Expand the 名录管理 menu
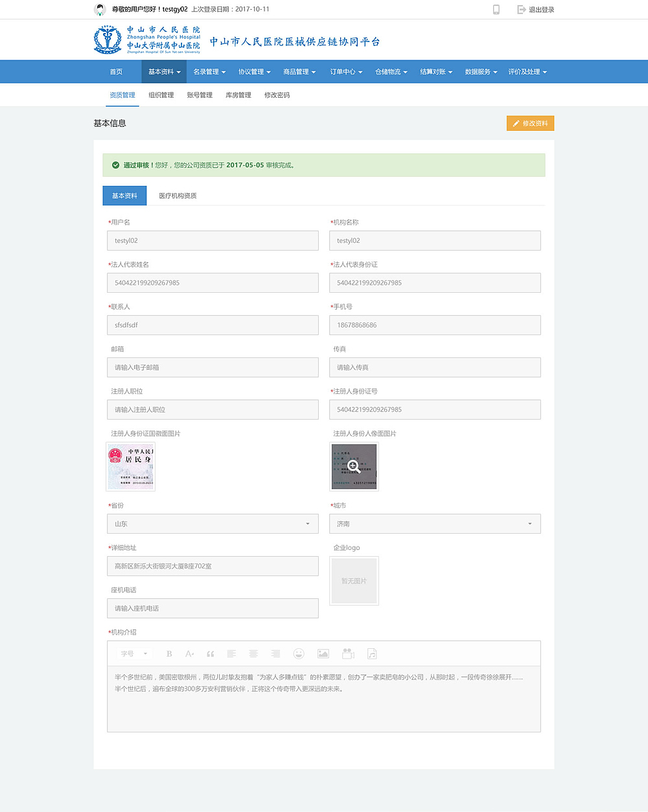 tap(209, 72)
